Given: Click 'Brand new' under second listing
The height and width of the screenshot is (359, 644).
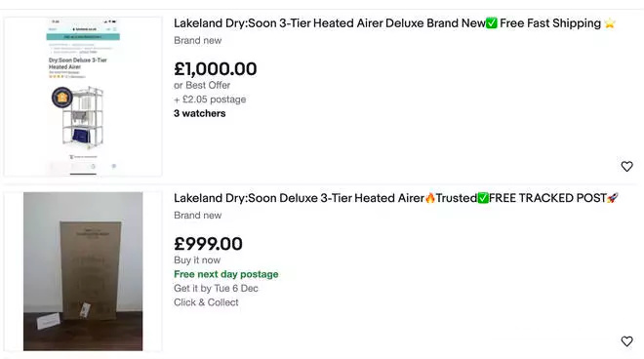Looking at the screenshot, I should coord(197,216).
